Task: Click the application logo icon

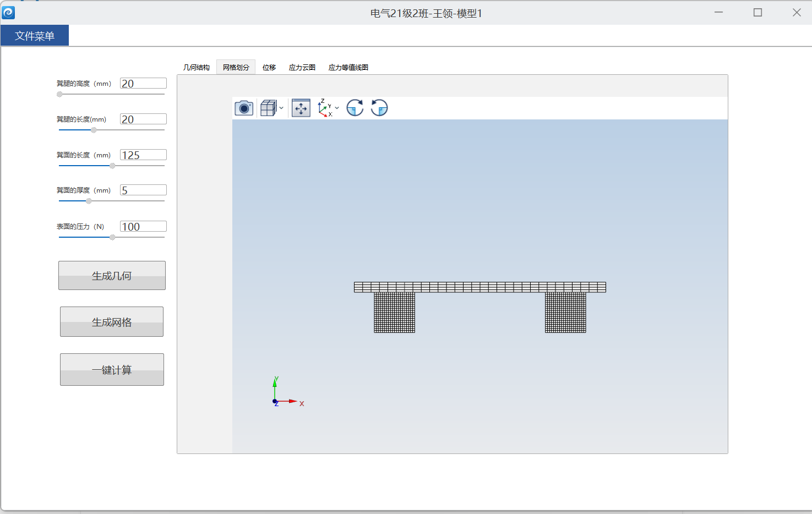Action: [8, 12]
